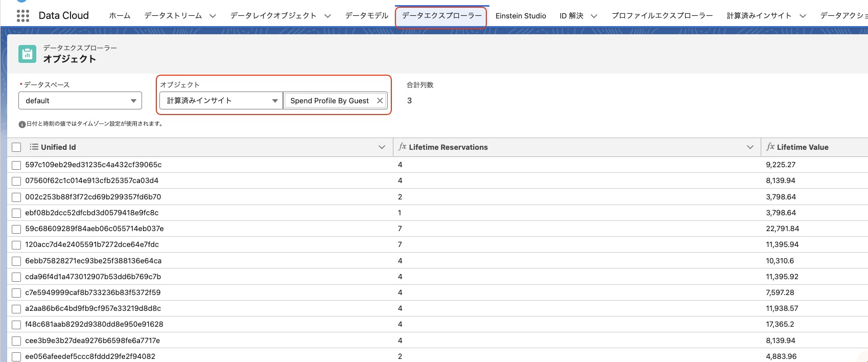Open Unified Id column menu chevron

(382, 147)
